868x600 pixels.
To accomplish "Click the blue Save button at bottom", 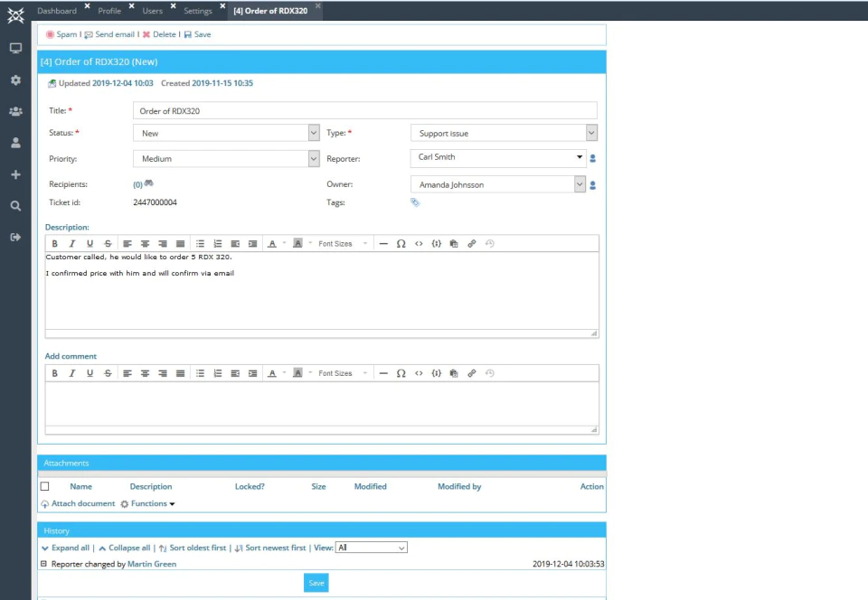I will tap(316, 583).
